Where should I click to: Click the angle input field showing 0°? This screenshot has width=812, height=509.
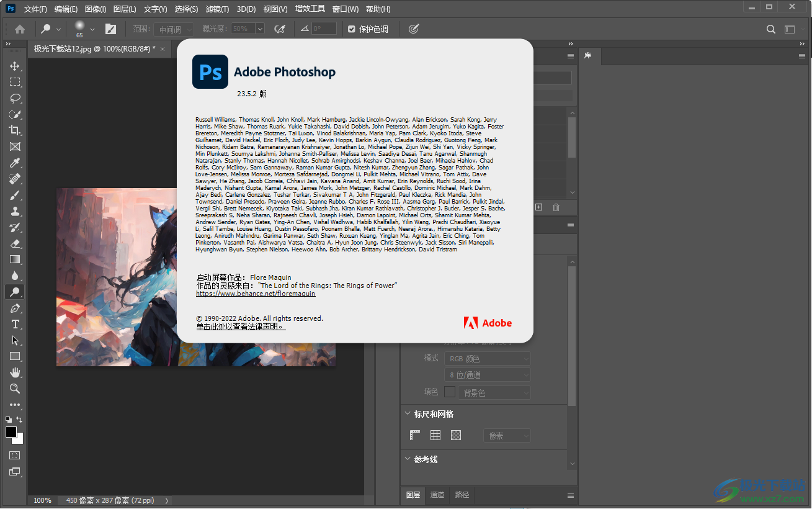[324, 29]
